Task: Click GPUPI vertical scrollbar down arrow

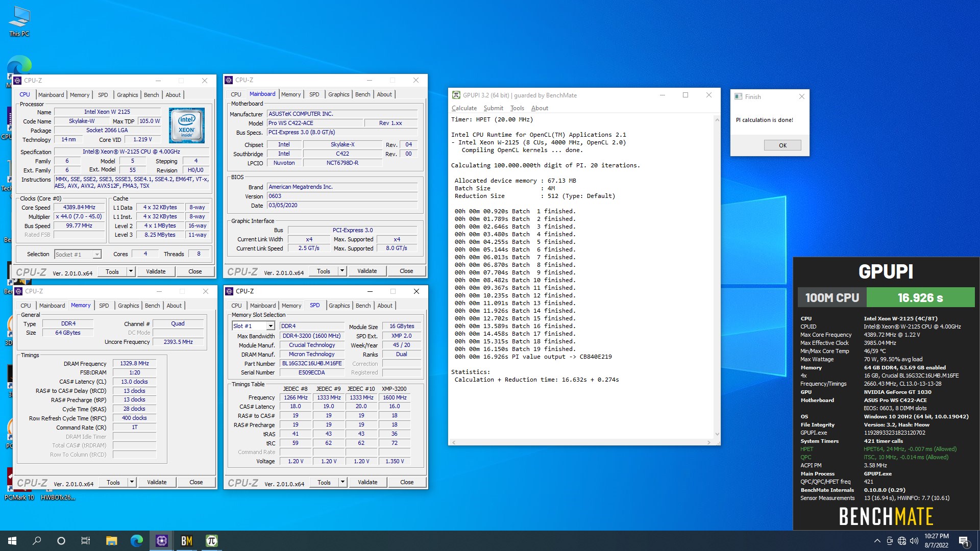Action: [717, 434]
